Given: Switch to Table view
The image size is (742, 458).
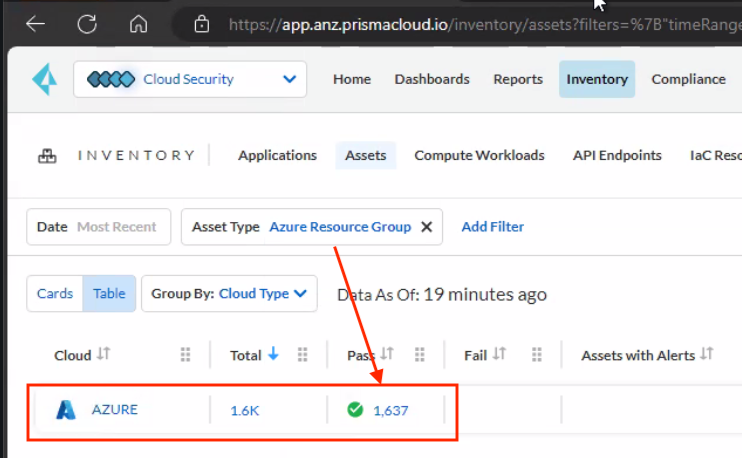Looking at the screenshot, I should 109,294.
